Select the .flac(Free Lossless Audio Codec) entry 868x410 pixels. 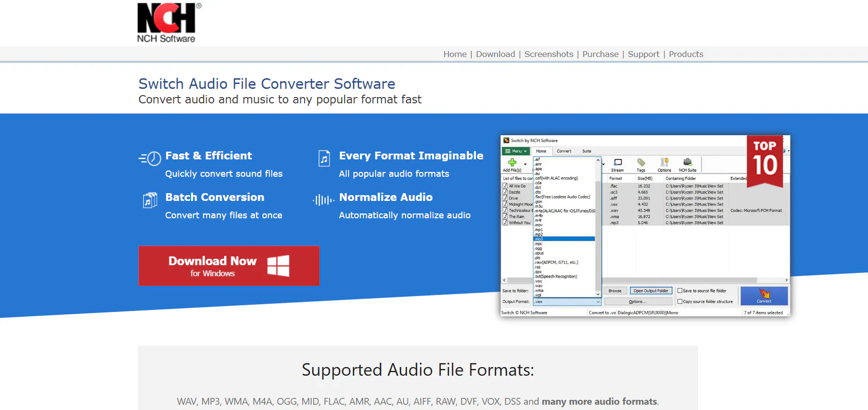pyautogui.click(x=562, y=197)
